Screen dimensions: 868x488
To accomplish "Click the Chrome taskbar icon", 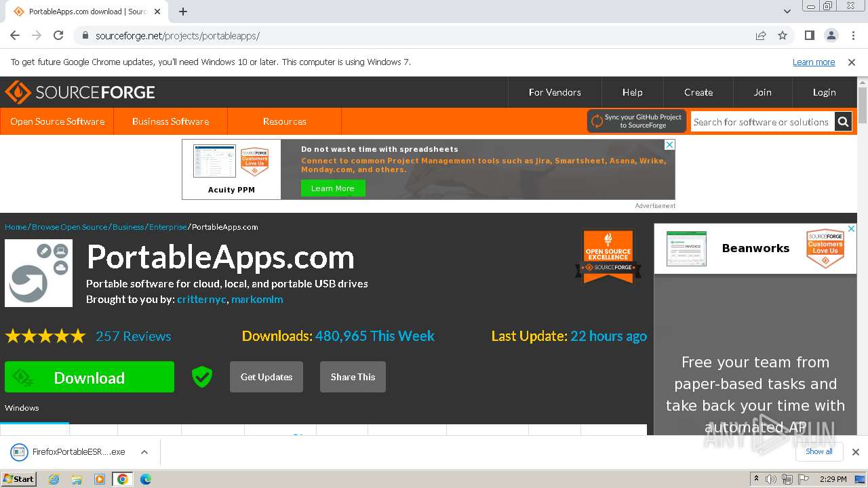I will [x=123, y=479].
